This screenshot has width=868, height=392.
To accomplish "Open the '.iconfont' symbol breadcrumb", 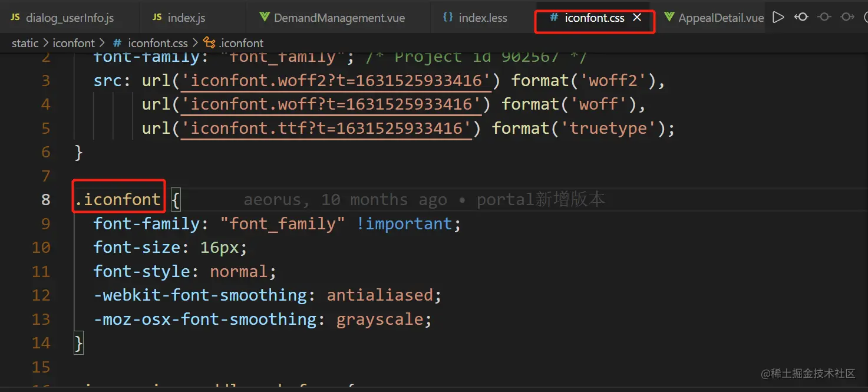I will pos(241,43).
